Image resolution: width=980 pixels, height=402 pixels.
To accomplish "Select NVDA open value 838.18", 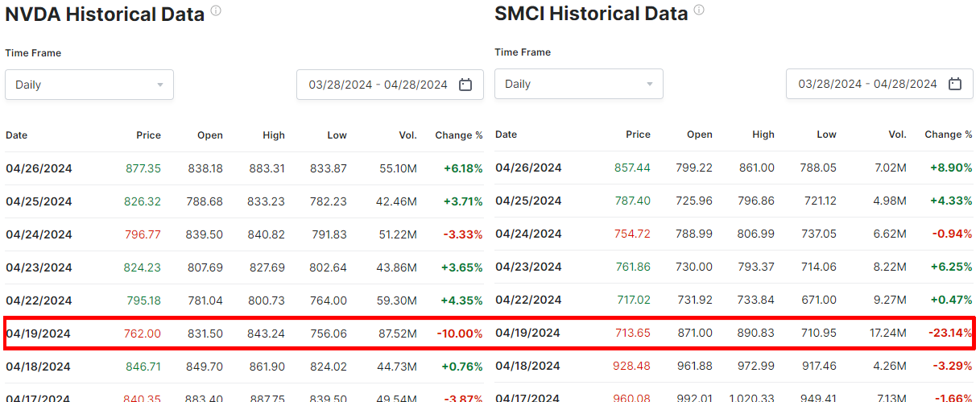I will (205, 168).
